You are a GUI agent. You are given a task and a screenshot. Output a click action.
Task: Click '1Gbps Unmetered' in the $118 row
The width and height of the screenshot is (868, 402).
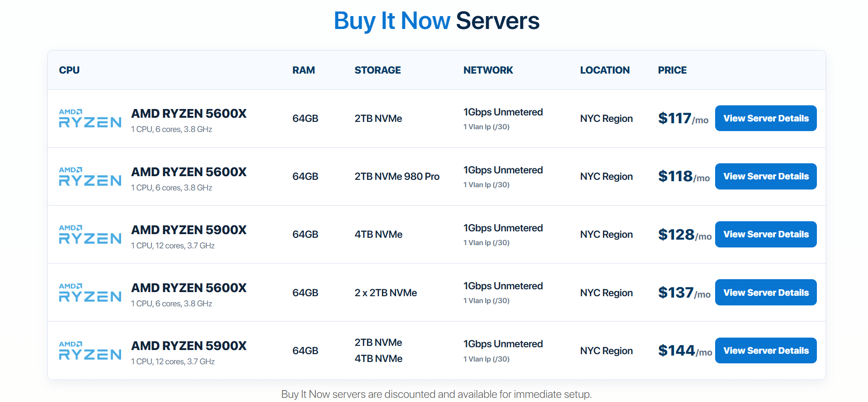point(503,170)
